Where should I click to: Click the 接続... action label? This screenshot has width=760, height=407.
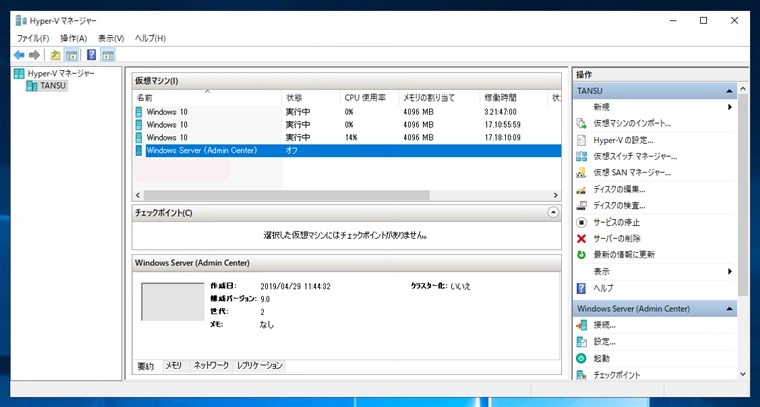click(604, 325)
